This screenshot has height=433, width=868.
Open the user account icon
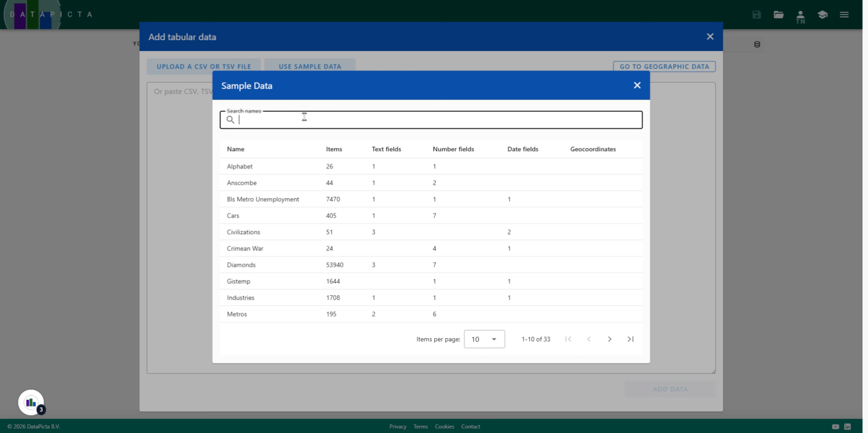800,16
